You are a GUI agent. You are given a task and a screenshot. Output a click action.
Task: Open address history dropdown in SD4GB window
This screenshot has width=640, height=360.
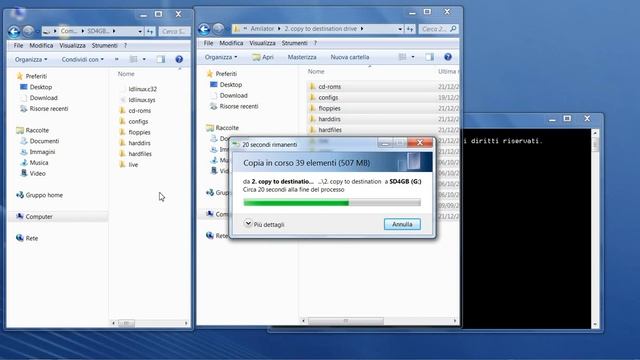tap(140, 31)
